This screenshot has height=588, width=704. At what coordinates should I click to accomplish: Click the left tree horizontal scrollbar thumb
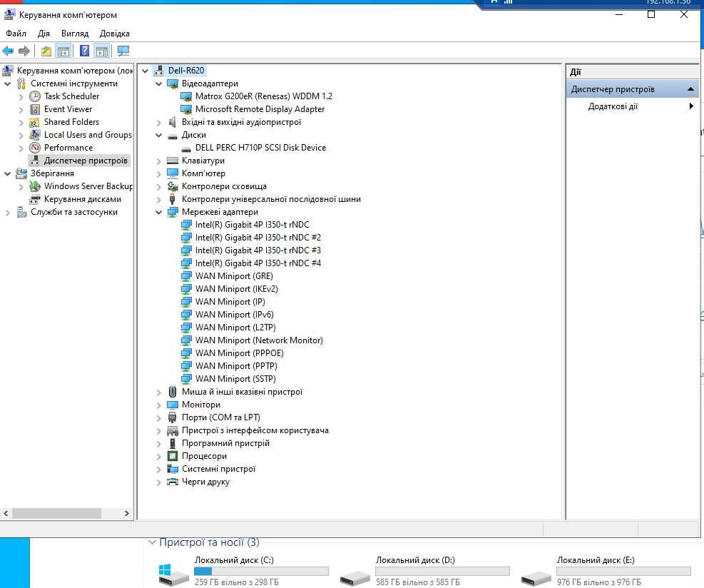56,513
